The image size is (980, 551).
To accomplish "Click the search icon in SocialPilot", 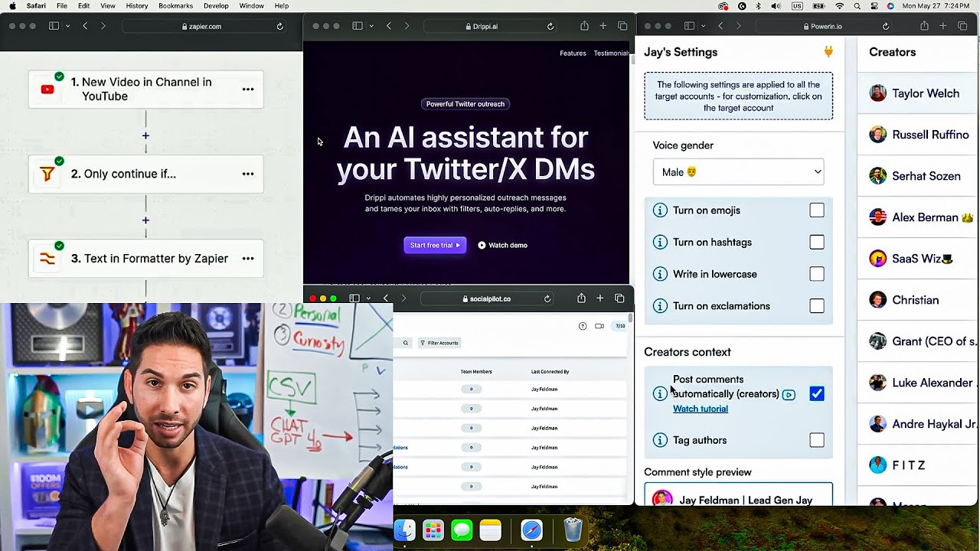I will point(405,343).
